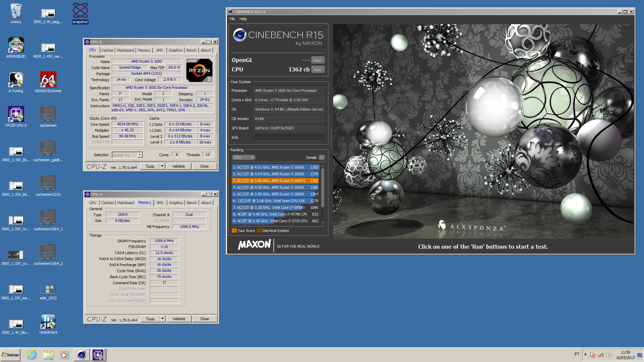Open the cachemem3264_1 desktop file
Viewport: 644px width, 362px height.
tap(48, 221)
